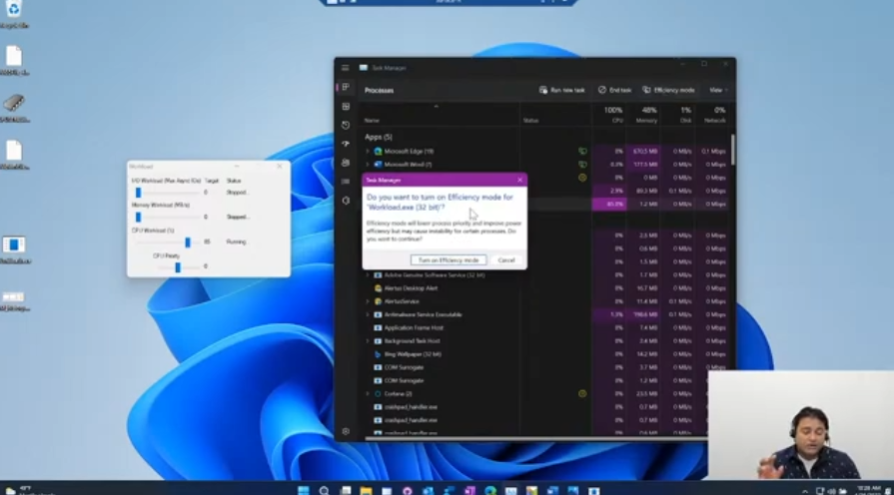Image resolution: width=894 pixels, height=495 pixels.
Task: Click efficiency leaf status icon on Microsoft Word row
Action: (582, 165)
